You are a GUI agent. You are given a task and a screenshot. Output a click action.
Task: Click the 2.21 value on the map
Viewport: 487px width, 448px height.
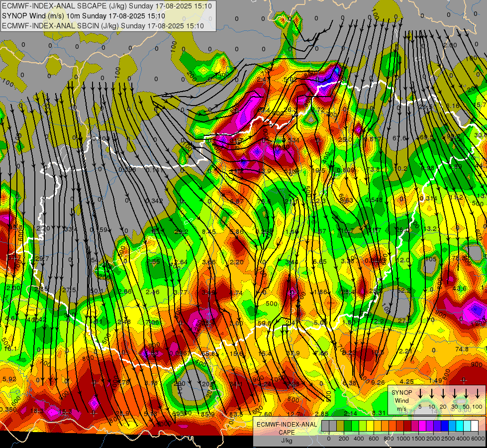[x=405, y=351]
